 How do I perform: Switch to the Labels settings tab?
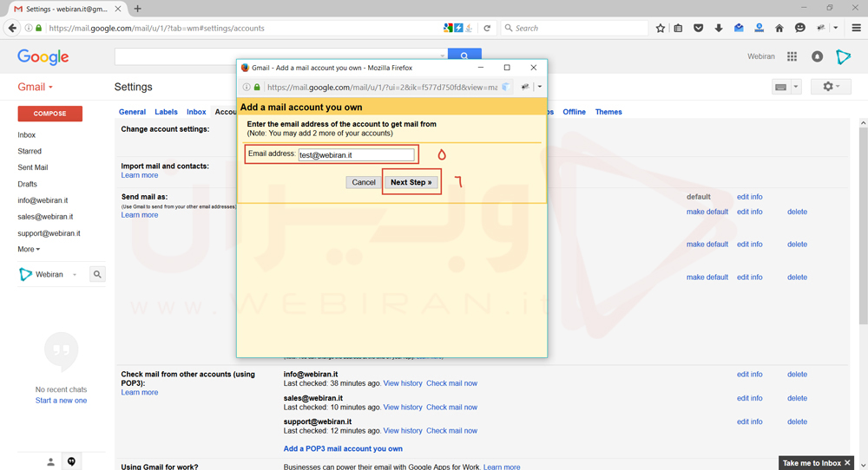pos(166,112)
